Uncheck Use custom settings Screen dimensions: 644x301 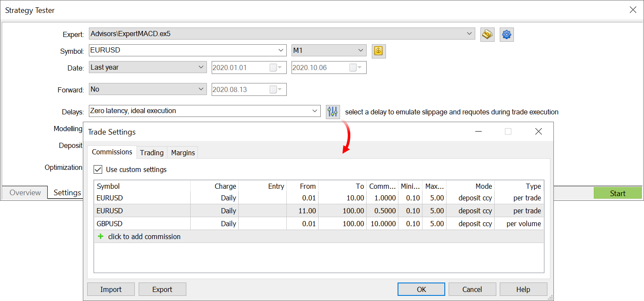pyautogui.click(x=98, y=169)
